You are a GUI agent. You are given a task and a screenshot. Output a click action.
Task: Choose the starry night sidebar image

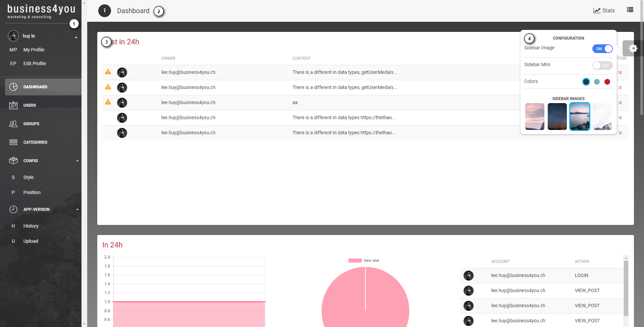[x=557, y=116]
